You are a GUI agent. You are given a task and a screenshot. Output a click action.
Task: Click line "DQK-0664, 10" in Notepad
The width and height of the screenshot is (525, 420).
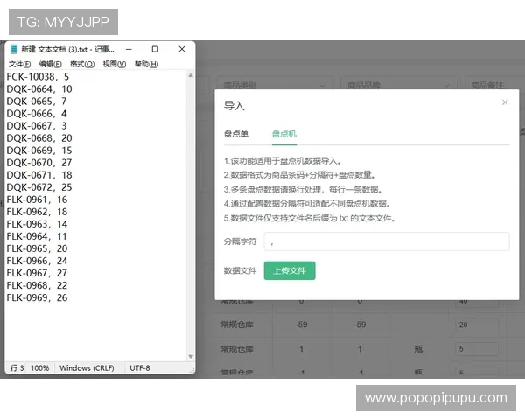[39, 89]
